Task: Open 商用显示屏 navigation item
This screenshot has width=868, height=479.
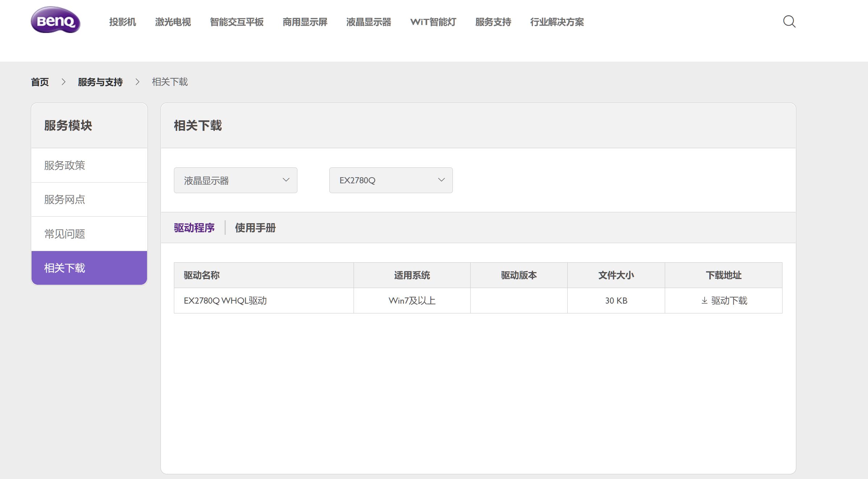Action: click(x=305, y=22)
